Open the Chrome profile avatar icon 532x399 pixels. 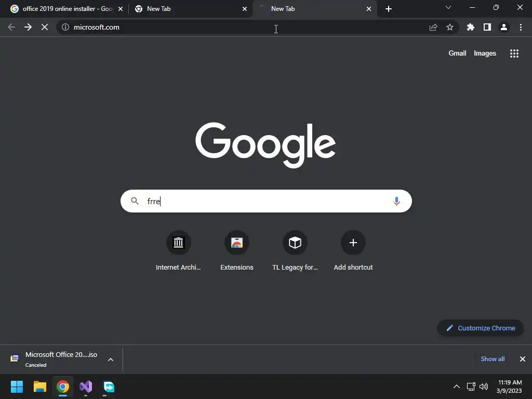pyautogui.click(x=504, y=27)
